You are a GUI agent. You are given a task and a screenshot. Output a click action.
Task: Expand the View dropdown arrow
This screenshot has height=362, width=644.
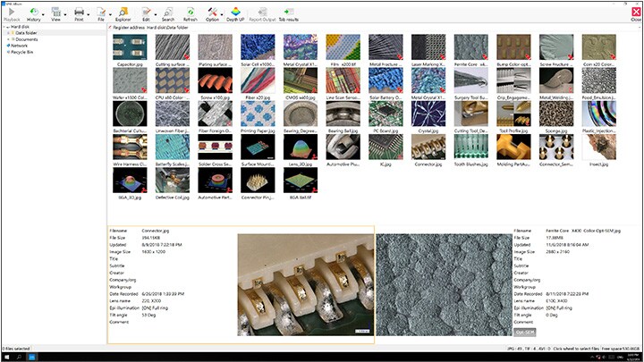pyautogui.click(x=65, y=13)
